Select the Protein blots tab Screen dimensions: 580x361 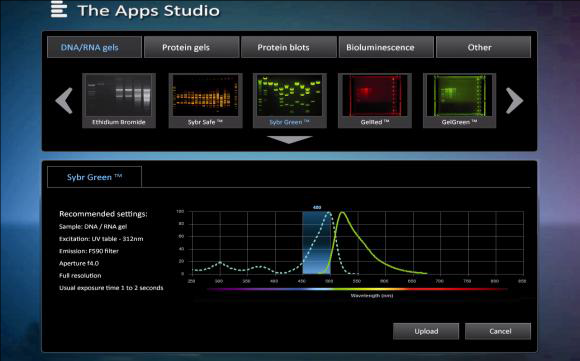pyautogui.click(x=289, y=47)
